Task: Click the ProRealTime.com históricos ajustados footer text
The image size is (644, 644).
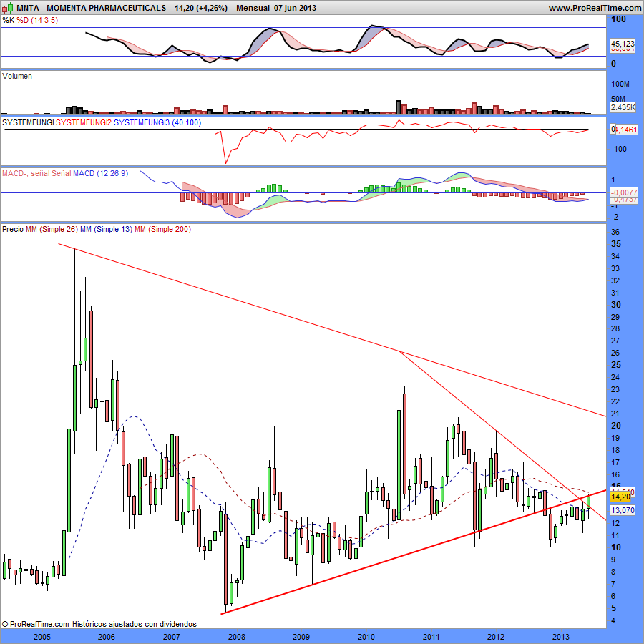Action: tap(99, 624)
